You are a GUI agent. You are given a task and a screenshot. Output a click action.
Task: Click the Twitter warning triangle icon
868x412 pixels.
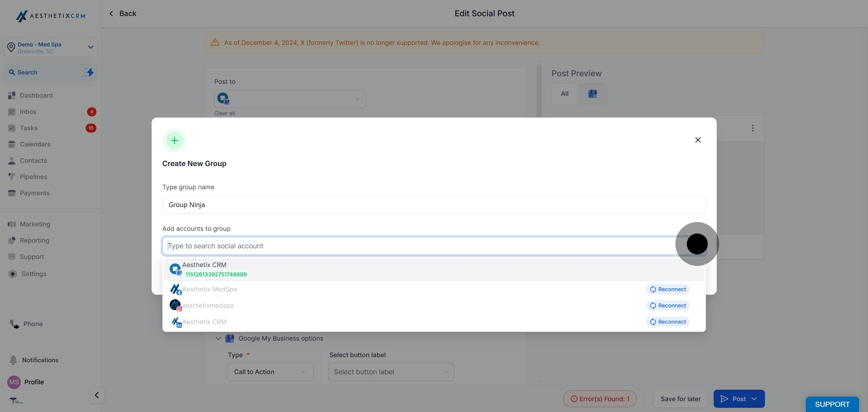pyautogui.click(x=215, y=42)
